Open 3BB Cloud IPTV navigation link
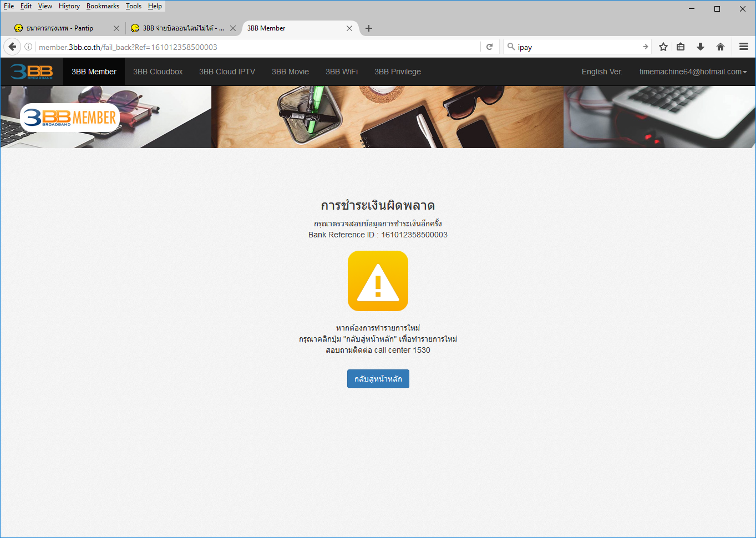 [x=227, y=72]
